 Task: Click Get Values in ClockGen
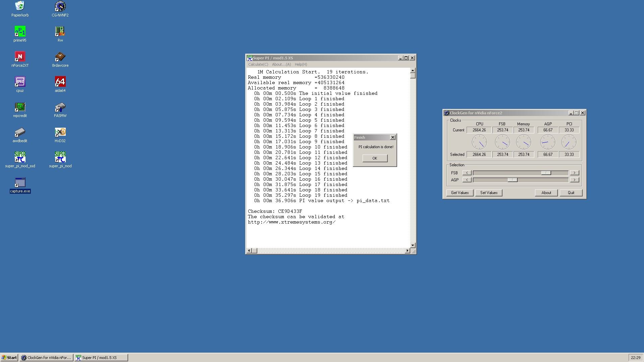click(x=460, y=193)
